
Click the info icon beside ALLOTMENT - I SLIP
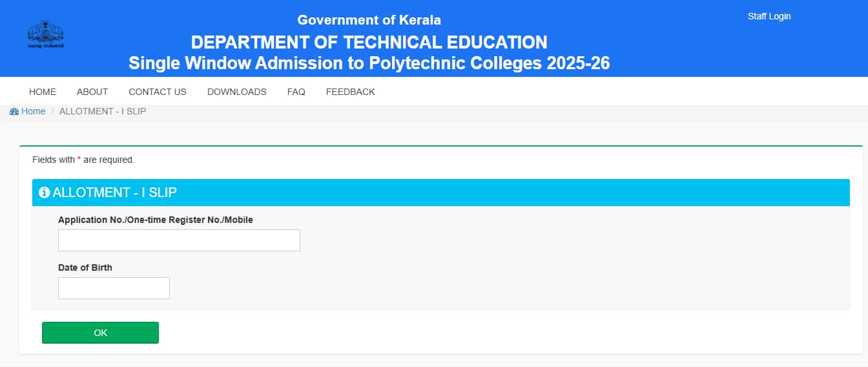[x=44, y=193]
